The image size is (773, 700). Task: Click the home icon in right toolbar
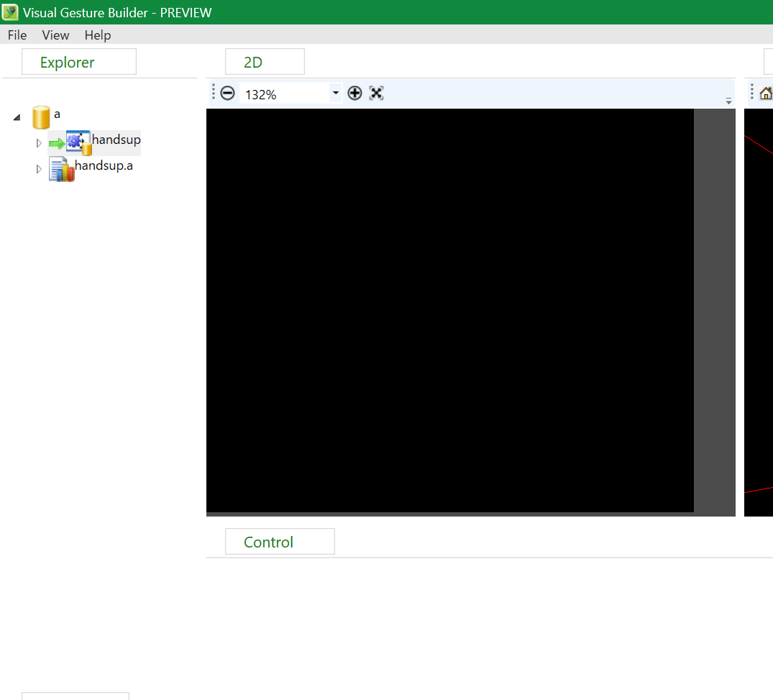[x=766, y=94]
